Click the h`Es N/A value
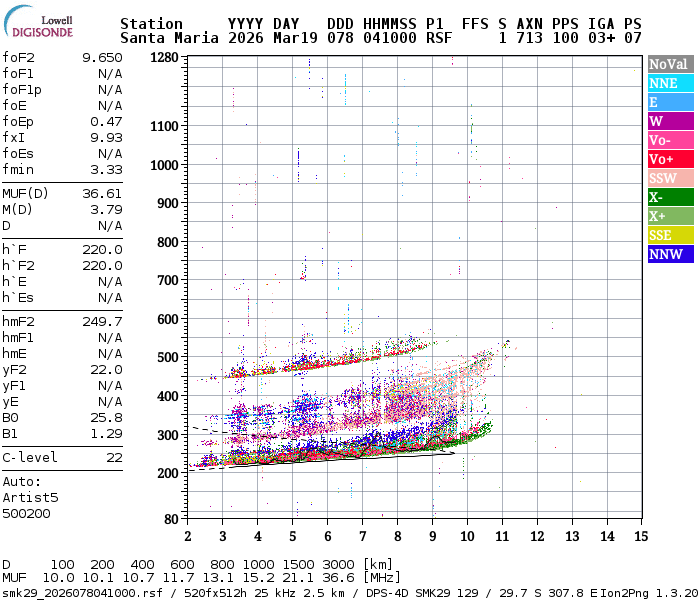 point(110,297)
